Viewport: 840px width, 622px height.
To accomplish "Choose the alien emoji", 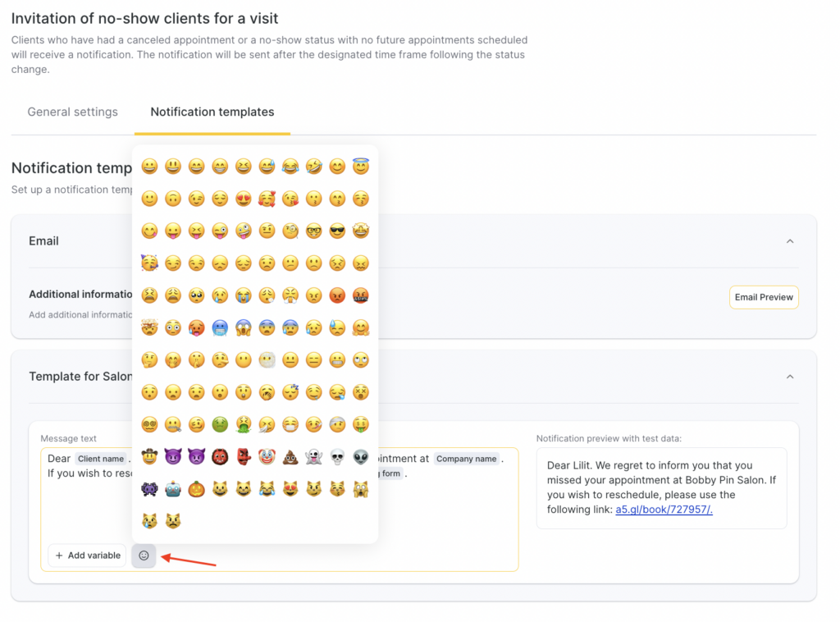I will point(361,457).
